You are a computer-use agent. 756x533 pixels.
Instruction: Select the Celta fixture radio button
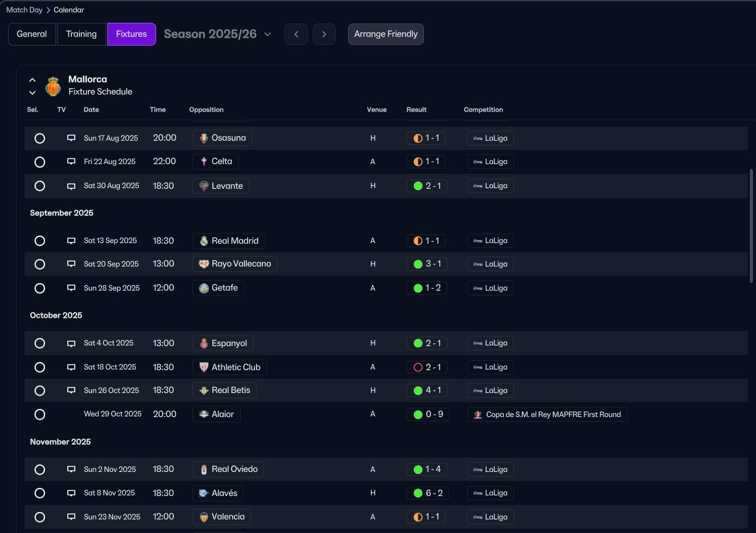[39, 162]
